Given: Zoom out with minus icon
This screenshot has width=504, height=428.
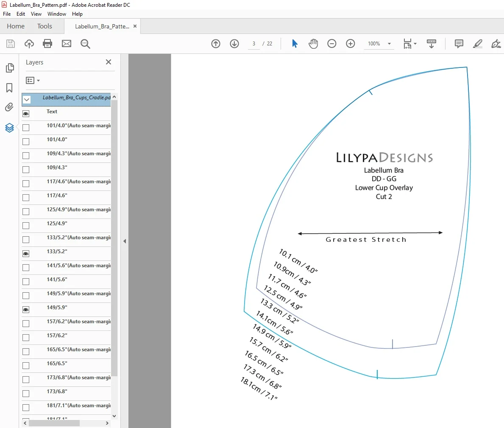Looking at the screenshot, I should (332, 43).
